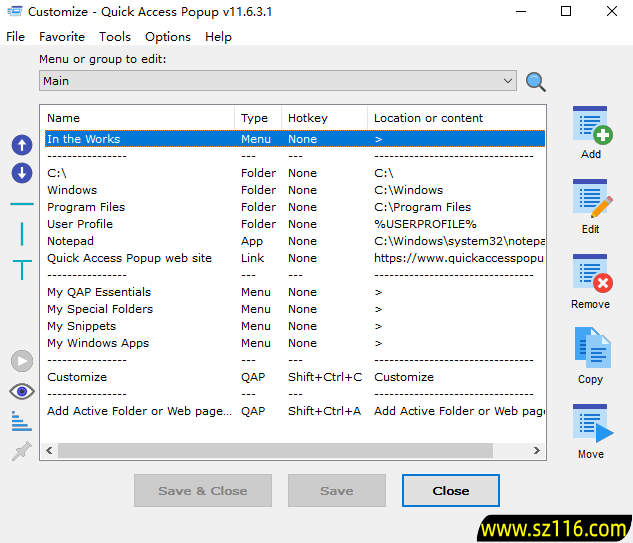Click the Remove favorite icon
Image resolution: width=633 pixels, height=543 pixels.
pos(590,274)
